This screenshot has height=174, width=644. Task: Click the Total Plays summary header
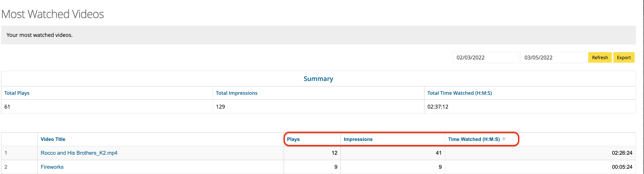[x=17, y=93]
